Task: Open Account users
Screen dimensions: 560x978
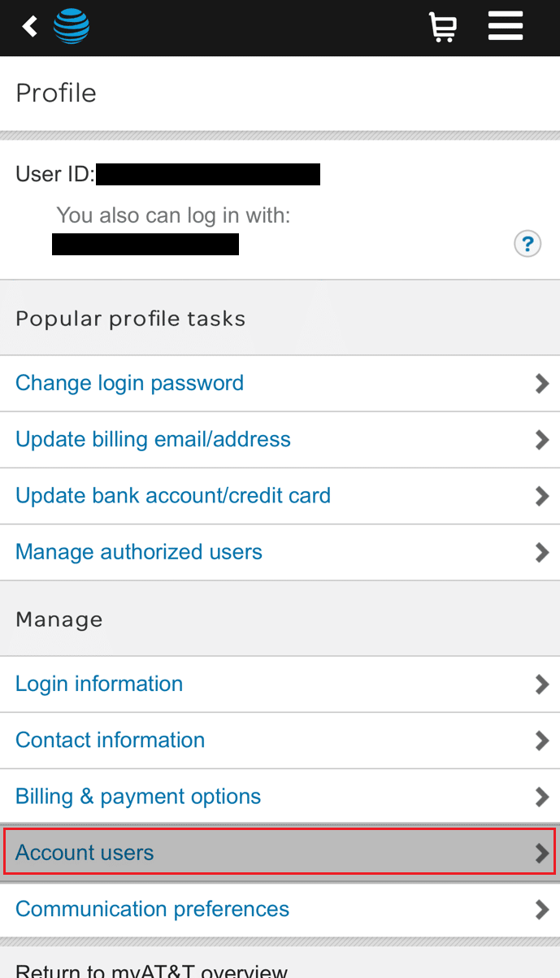Action: pos(85,853)
